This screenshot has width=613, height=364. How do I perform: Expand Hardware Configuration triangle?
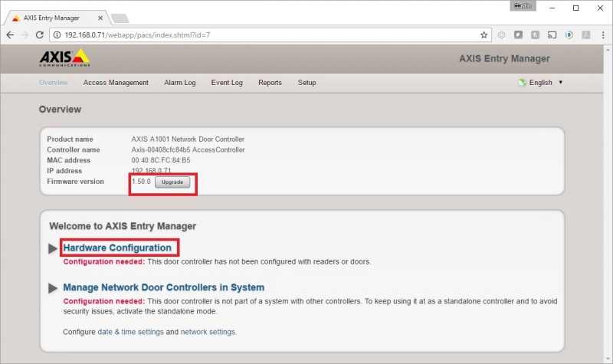coord(53,248)
